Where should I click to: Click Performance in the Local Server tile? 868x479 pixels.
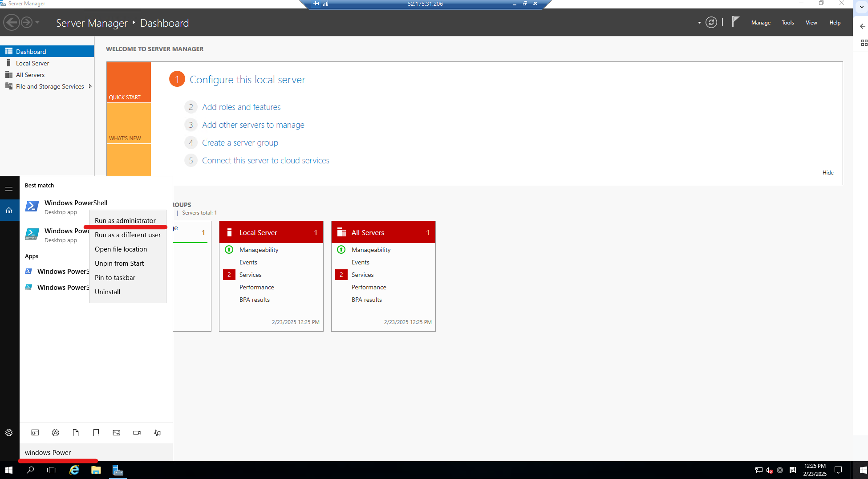(257, 288)
